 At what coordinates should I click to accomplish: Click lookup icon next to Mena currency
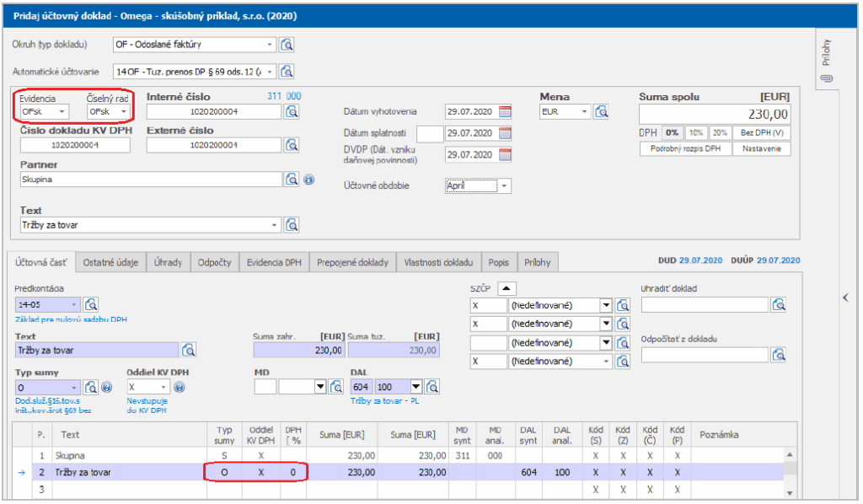coord(602,112)
